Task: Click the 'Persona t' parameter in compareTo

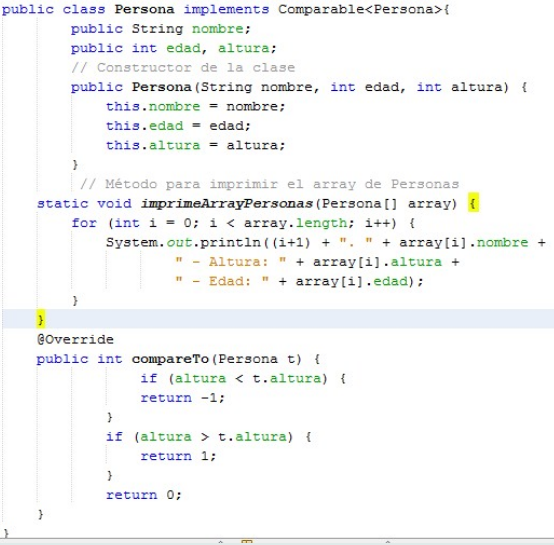Action: [257, 359]
